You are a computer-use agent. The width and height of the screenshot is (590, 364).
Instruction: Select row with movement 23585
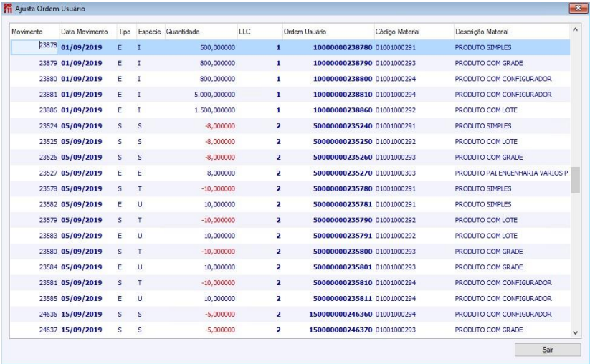[290, 299]
